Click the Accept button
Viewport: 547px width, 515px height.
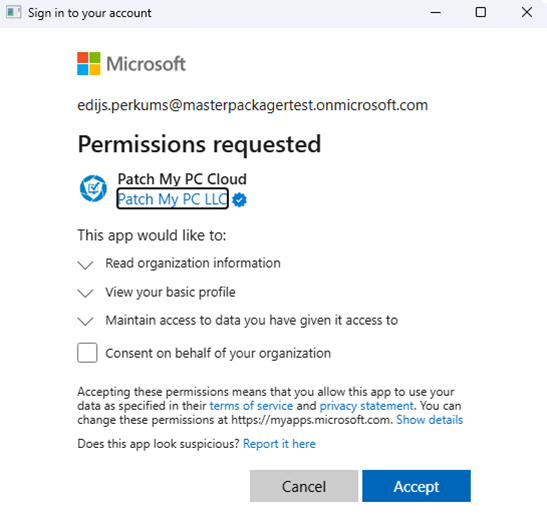[x=417, y=486]
